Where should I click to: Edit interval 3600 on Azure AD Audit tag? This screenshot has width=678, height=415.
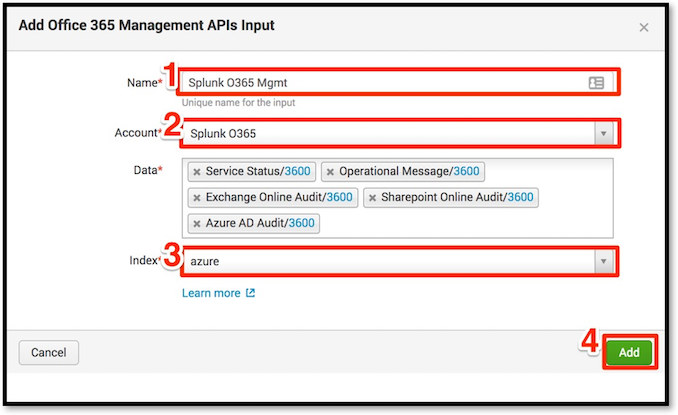tap(301, 223)
